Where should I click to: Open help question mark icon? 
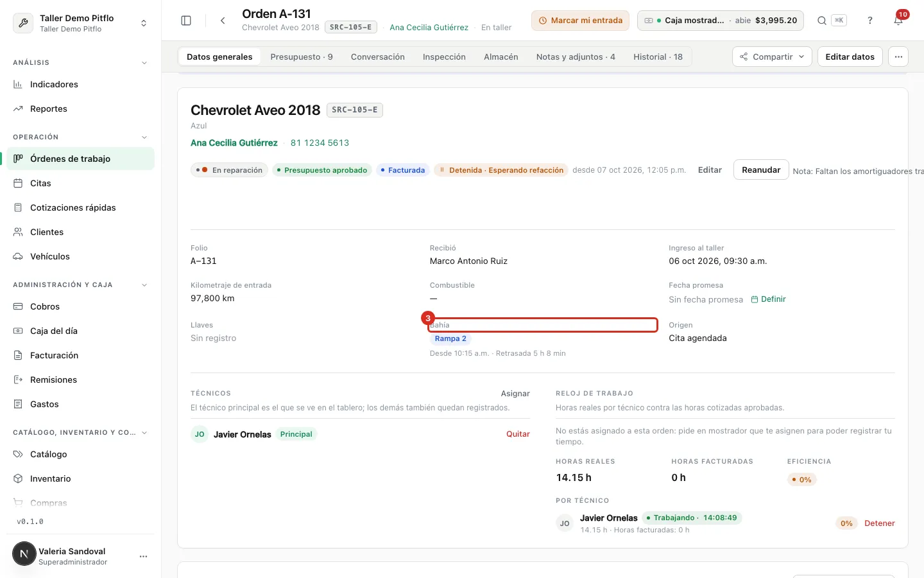pyautogui.click(x=870, y=21)
